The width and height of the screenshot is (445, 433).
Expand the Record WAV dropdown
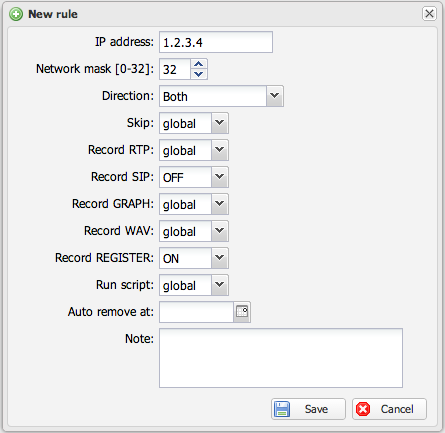(x=220, y=231)
